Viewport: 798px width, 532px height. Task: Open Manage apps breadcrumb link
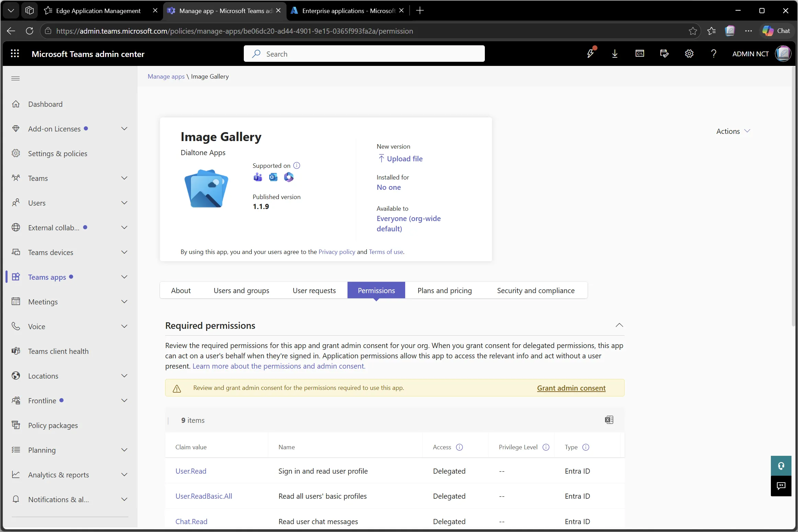[x=166, y=76]
